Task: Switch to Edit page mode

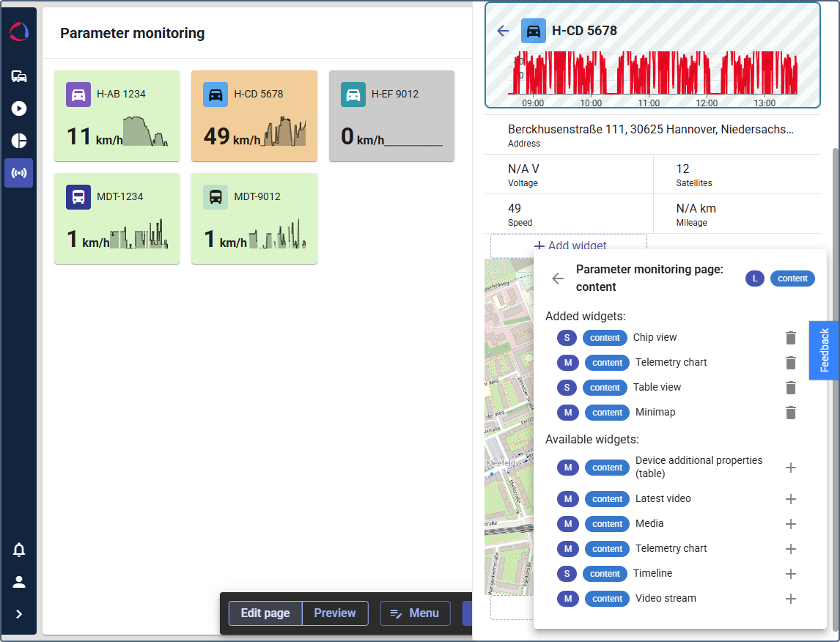Action: 265,613
